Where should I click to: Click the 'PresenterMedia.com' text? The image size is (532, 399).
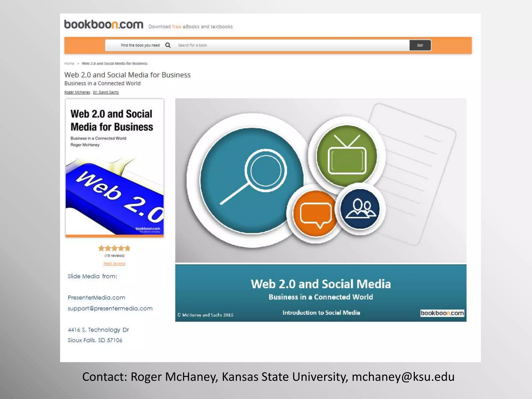click(96, 298)
